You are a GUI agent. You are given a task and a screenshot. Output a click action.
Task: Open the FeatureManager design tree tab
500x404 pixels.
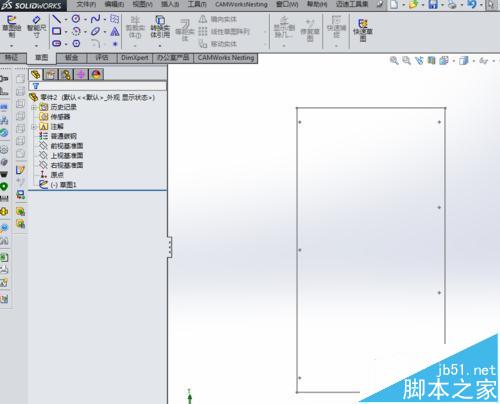coord(36,74)
